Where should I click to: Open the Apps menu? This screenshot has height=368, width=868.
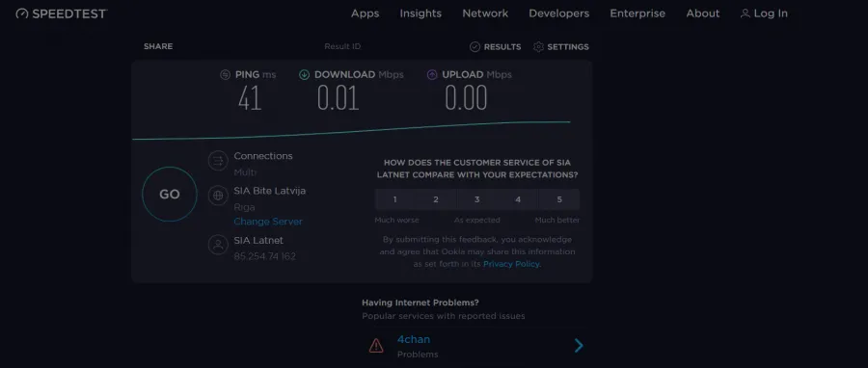pyautogui.click(x=365, y=13)
